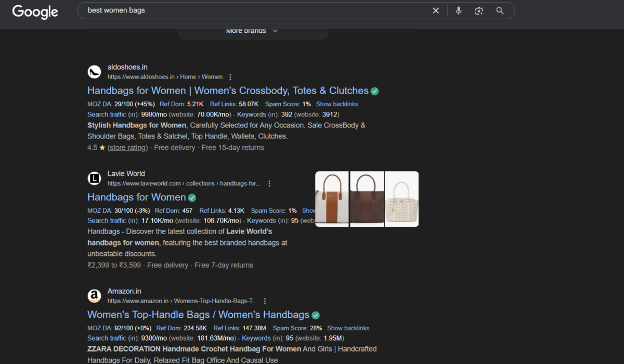Click the aldoshoes.in URL breadcrumb
The width and height of the screenshot is (624, 364).
coord(165,77)
